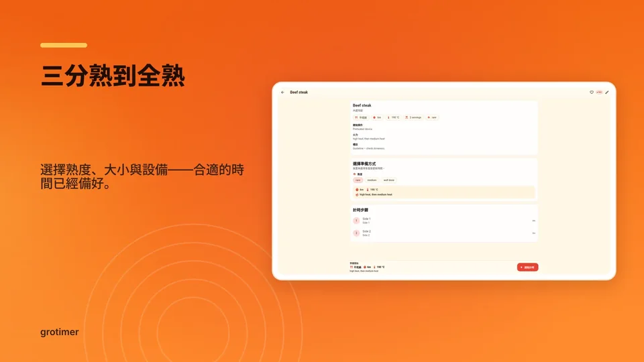
Task: Select the rare doneness chip
Action: pos(358,180)
